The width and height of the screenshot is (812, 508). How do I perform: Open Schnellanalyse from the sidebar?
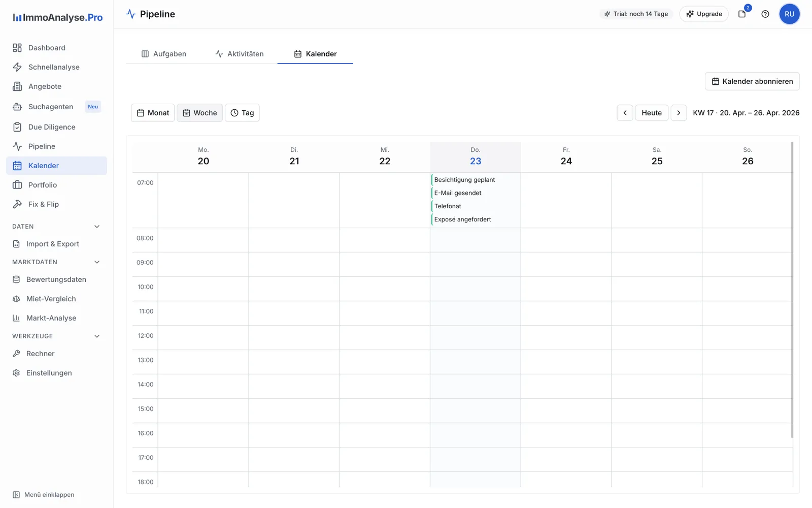tap(56, 67)
